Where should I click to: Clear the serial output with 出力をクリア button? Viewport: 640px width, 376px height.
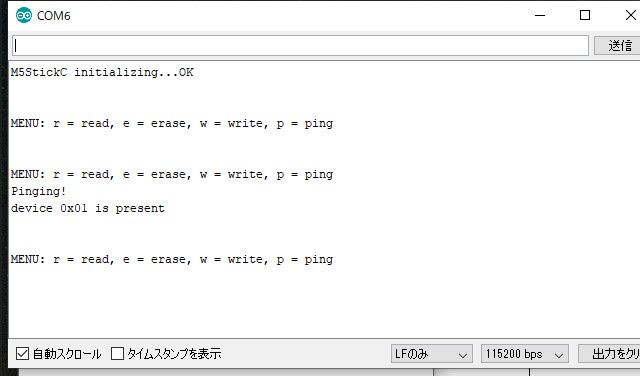pos(609,354)
